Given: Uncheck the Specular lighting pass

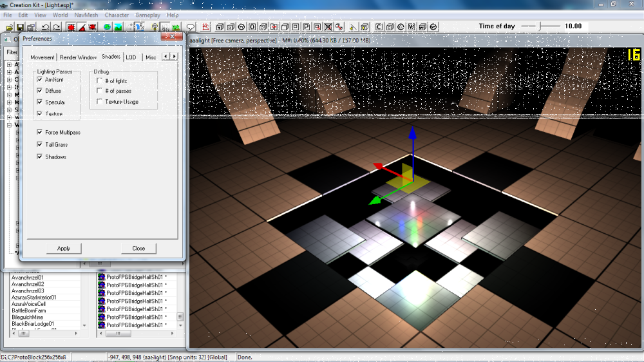Looking at the screenshot, I should [39, 102].
